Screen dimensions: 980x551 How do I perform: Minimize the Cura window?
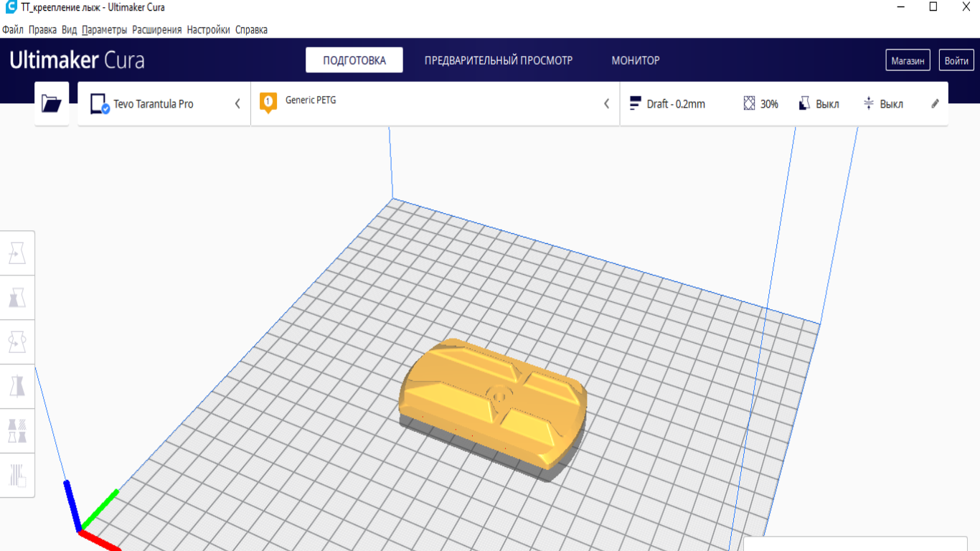(901, 7)
